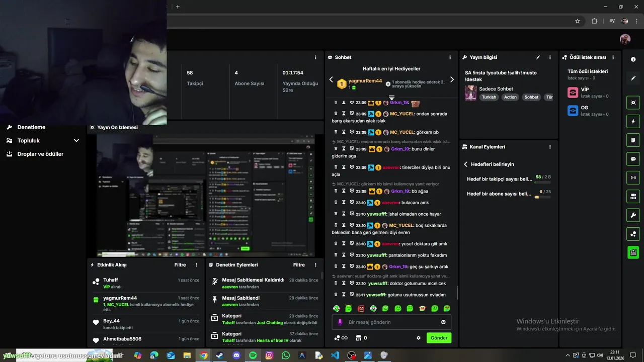Open the store icon beside chat counter
Viewport: 644px width, 362px height.
click(359, 338)
